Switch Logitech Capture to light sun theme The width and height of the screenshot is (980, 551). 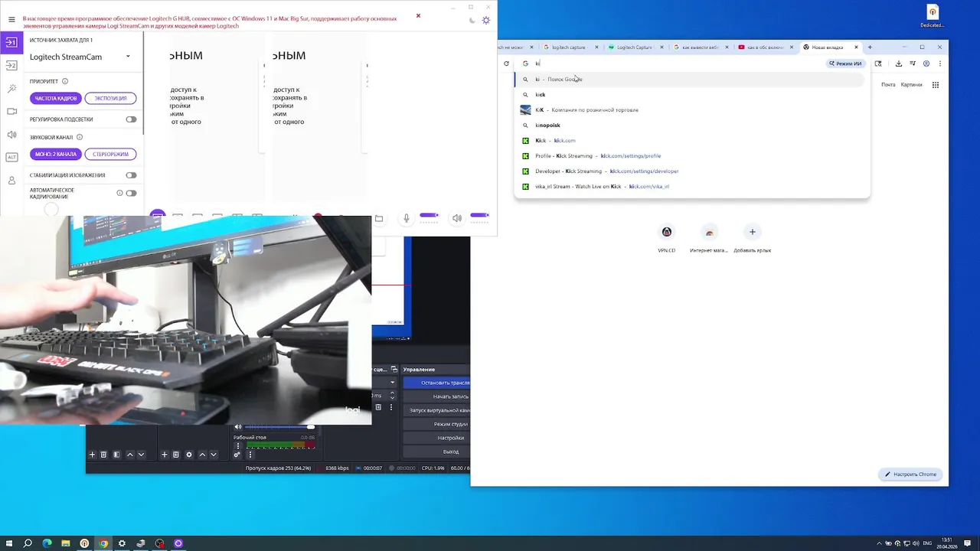485,20
